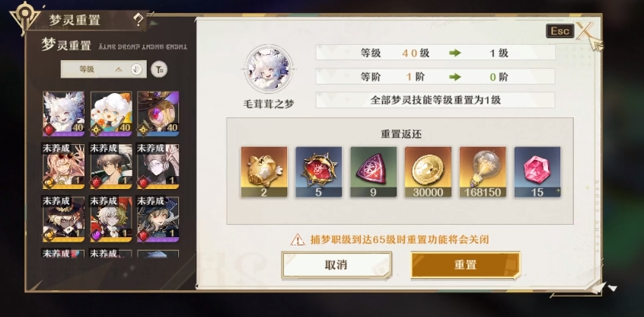The width and height of the screenshot is (644, 317).
Task: Toggle the sort order arrow button
Action: coord(137,69)
